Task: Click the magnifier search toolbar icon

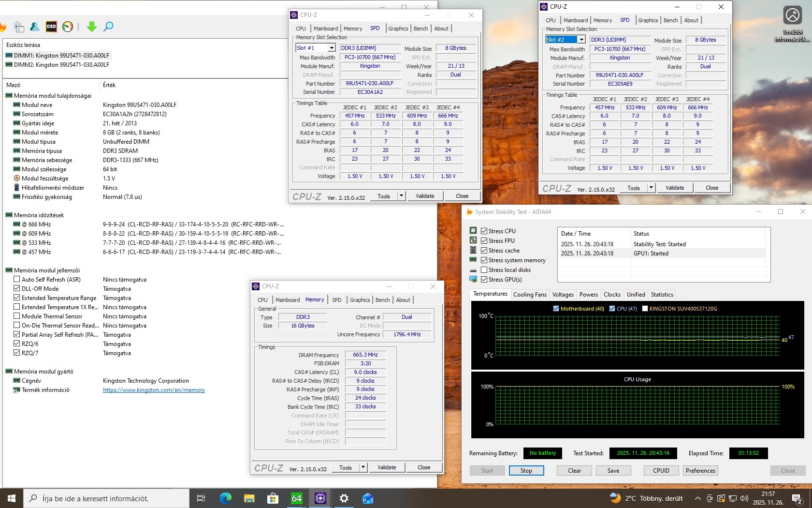Action: 108,27
